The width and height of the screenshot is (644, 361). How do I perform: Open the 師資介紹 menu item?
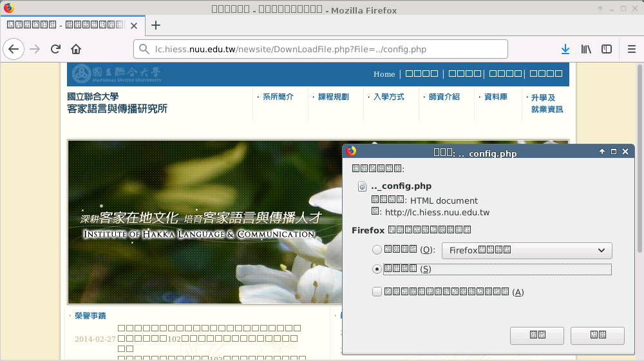(444, 97)
